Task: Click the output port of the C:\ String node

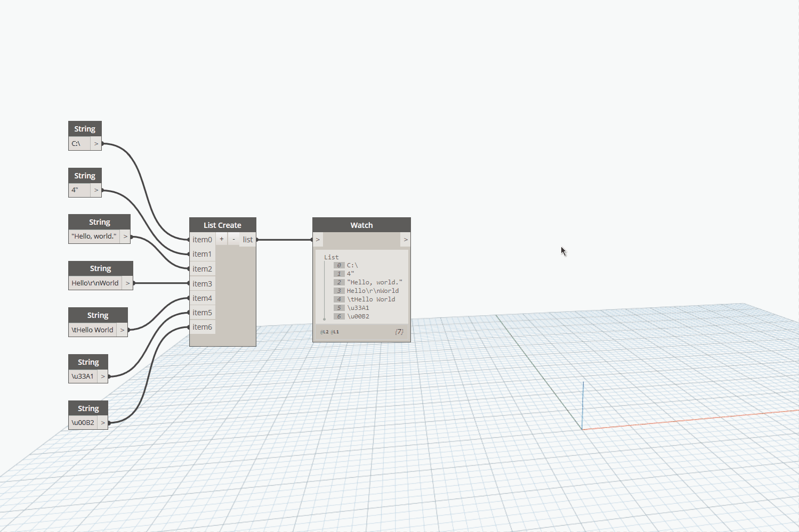Action: click(96, 144)
